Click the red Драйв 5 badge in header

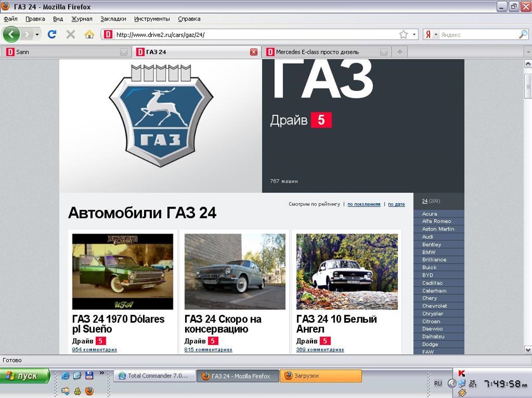pos(321,120)
